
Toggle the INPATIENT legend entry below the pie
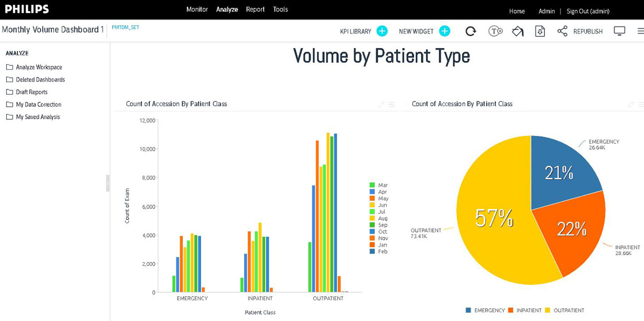tap(529, 310)
